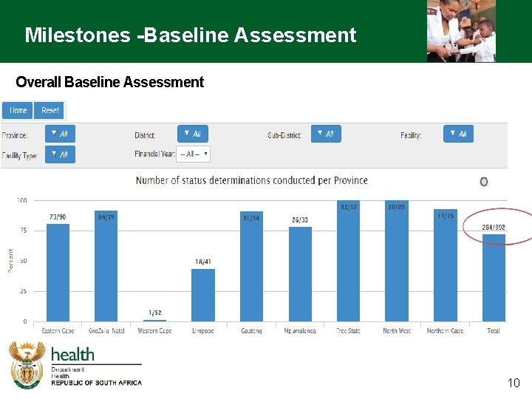The height and width of the screenshot is (399, 532).
Task: Click the health department coat of arms logo
Action: point(27,365)
